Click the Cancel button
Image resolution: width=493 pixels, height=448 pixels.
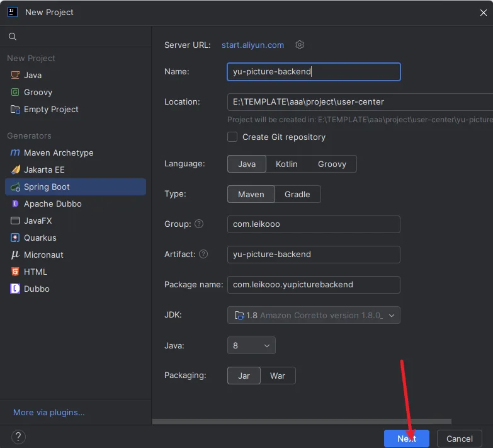click(459, 439)
